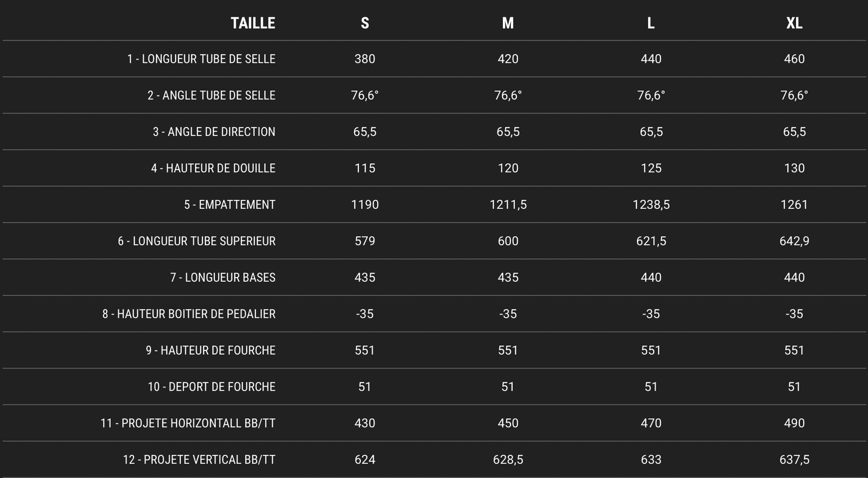868x478 pixels.
Task: Click the Angle Tube de Selle row label
Action: click(x=211, y=95)
